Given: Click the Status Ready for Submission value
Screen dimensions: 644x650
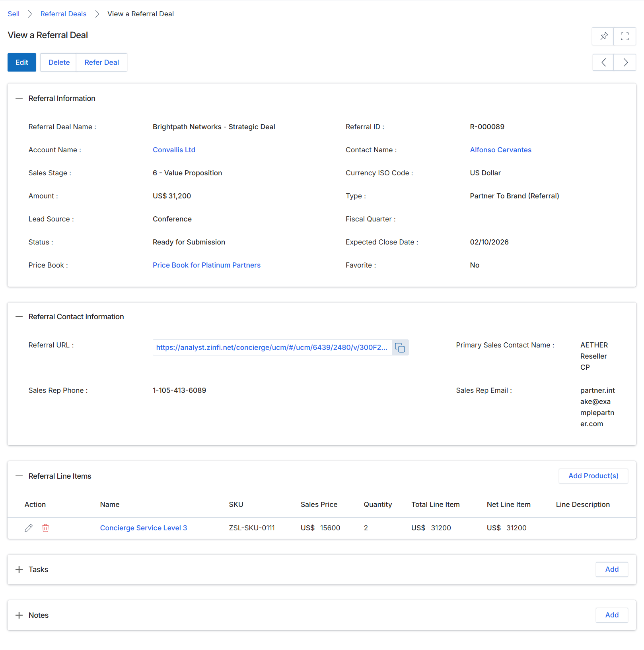Looking at the screenshot, I should point(189,242).
